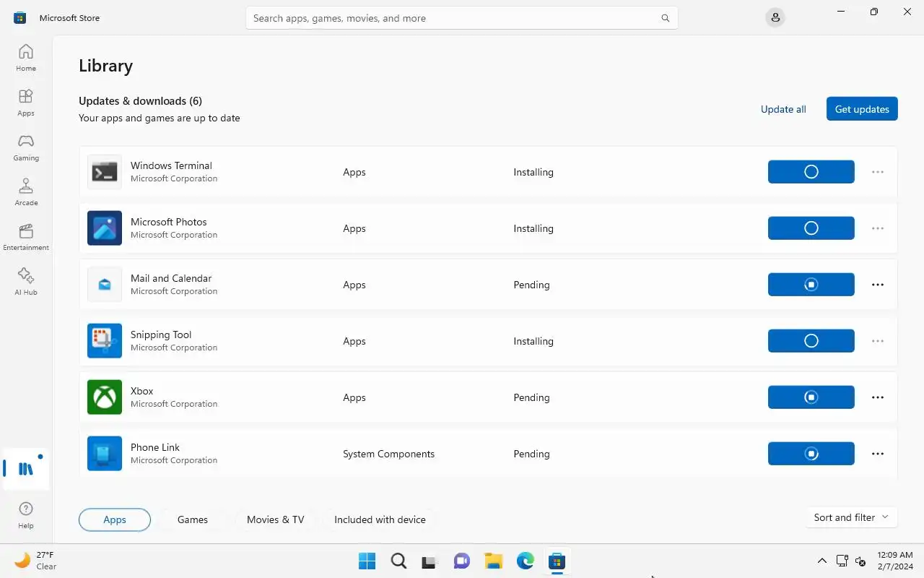Open Entertainment section in sidebar
The height and width of the screenshot is (578, 924).
click(x=26, y=237)
